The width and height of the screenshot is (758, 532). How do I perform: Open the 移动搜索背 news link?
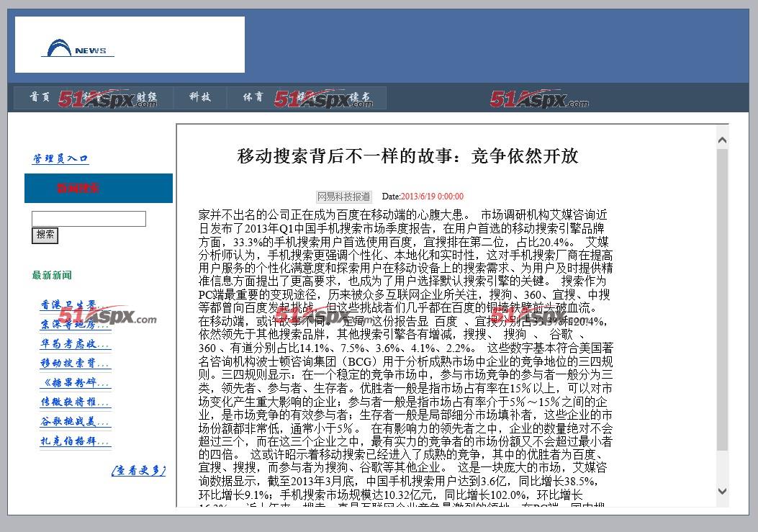tap(75, 364)
